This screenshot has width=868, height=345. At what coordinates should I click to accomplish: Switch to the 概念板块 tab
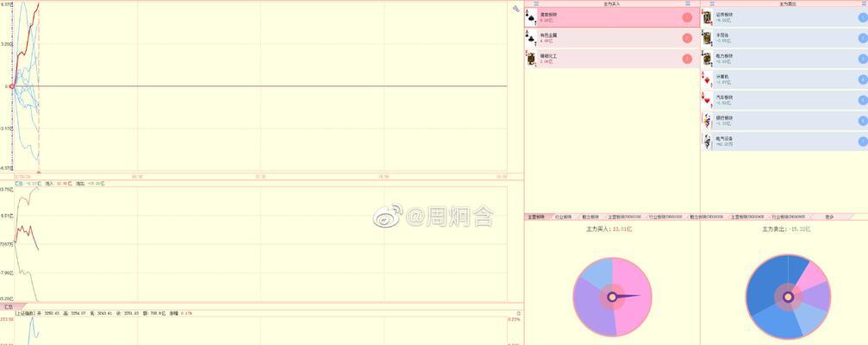point(590,217)
